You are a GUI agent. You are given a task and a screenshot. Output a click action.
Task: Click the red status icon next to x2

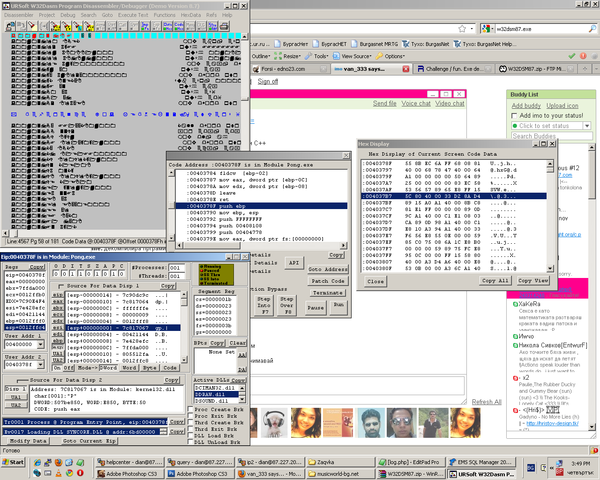coord(515,378)
